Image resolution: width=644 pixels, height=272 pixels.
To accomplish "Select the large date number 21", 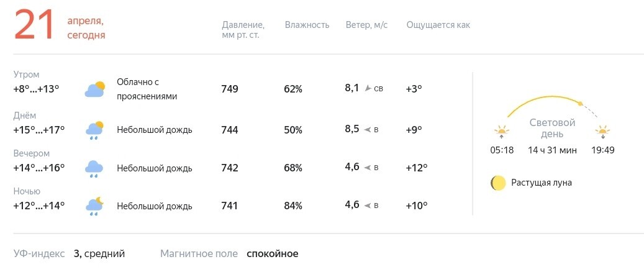I will (x=35, y=25).
